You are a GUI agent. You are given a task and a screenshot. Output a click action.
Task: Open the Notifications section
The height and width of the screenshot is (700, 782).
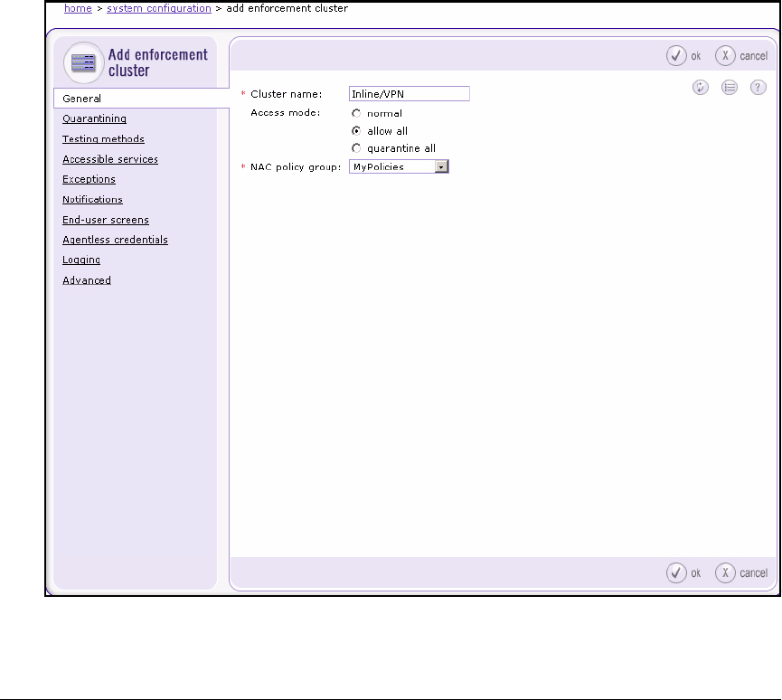92,200
